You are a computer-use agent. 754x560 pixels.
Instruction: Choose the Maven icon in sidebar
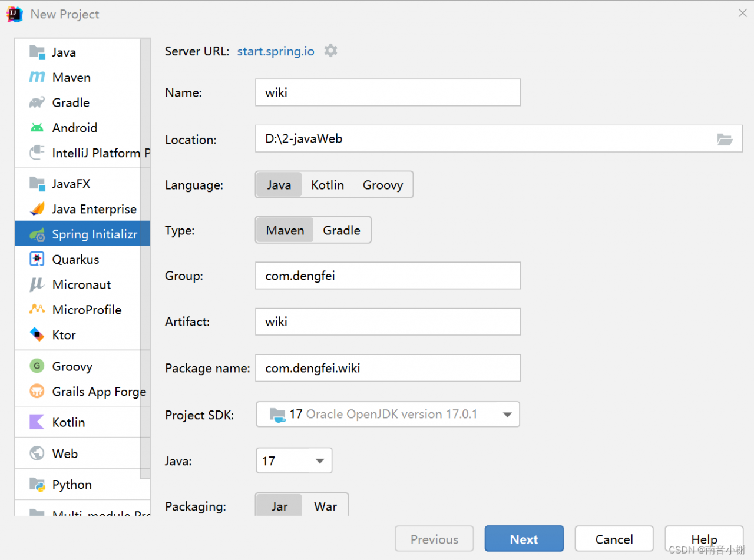37,77
